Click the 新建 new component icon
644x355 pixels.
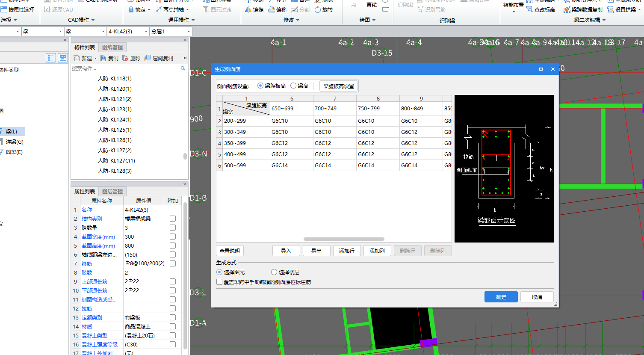coord(77,58)
